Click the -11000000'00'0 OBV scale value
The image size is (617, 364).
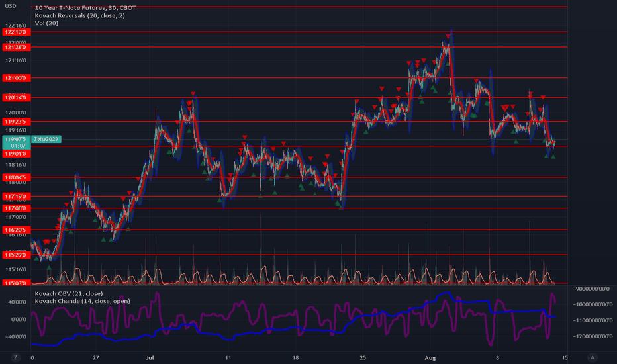point(593,320)
